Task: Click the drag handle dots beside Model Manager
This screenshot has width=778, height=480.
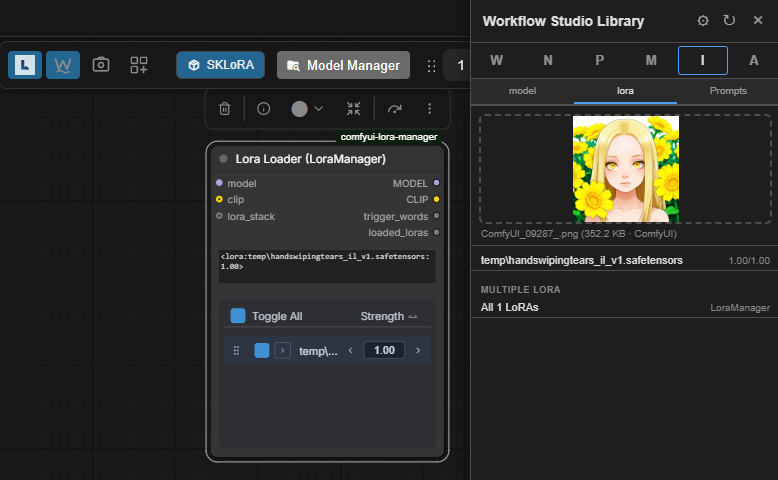Action: coord(431,66)
